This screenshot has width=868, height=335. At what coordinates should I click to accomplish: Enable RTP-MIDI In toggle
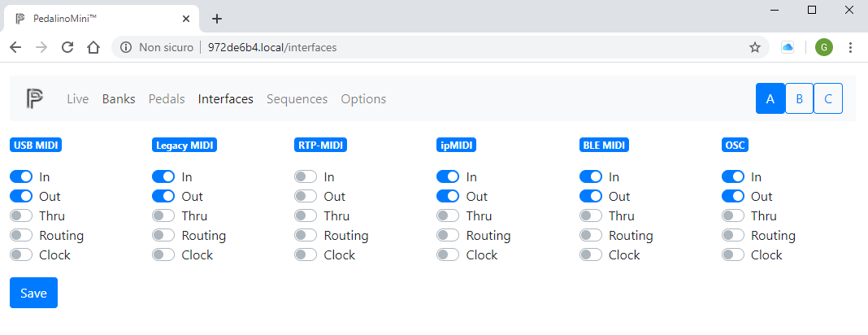coord(306,176)
